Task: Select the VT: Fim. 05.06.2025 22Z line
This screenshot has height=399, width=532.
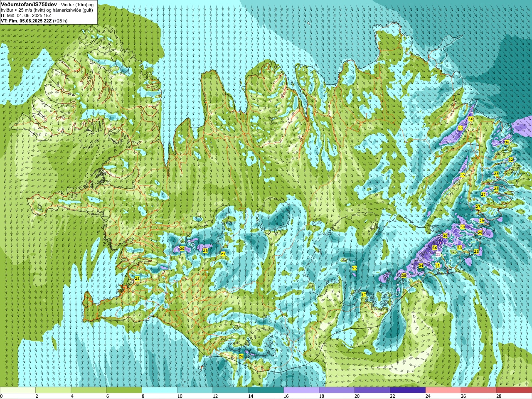Action: tap(34, 20)
